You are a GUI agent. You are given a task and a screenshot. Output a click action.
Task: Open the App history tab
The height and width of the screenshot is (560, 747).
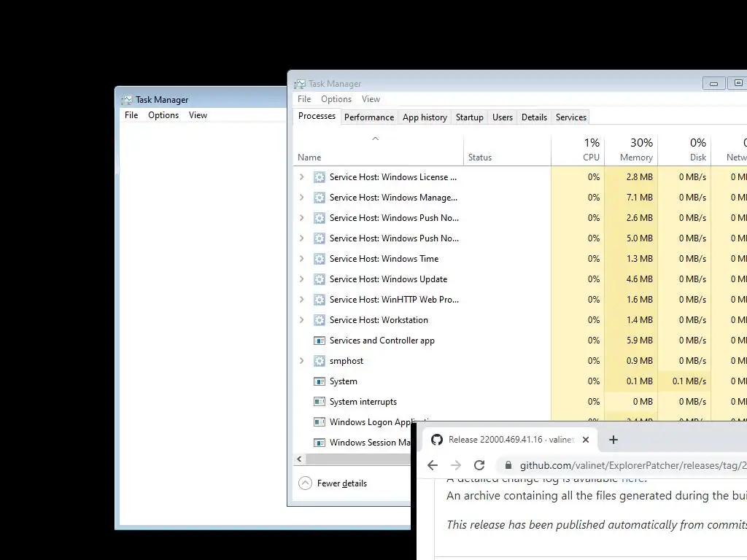click(425, 117)
